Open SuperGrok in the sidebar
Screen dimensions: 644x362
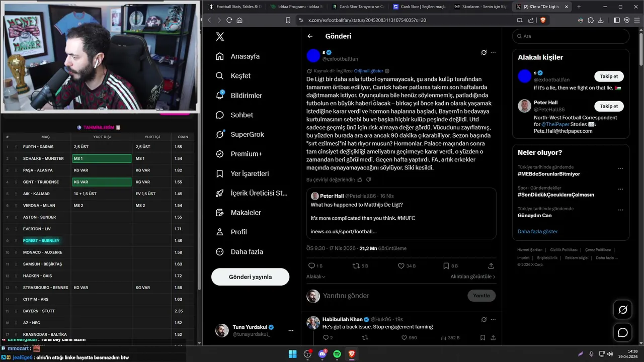click(x=239, y=135)
